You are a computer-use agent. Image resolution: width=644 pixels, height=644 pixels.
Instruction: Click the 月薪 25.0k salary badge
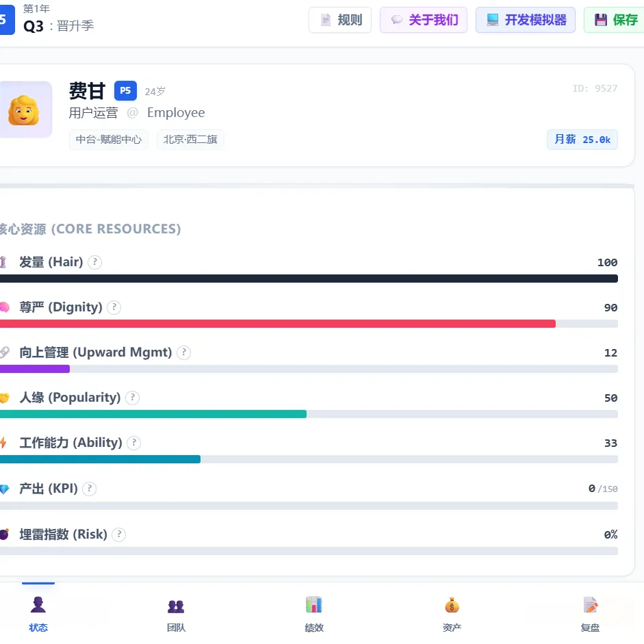click(x=582, y=140)
